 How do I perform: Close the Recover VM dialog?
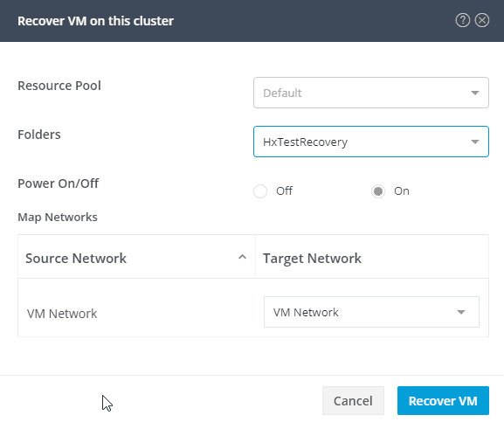tap(482, 21)
